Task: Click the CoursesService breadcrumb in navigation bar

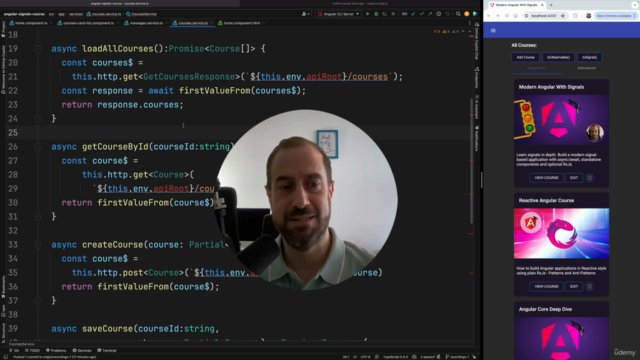Action: click(x=141, y=14)
